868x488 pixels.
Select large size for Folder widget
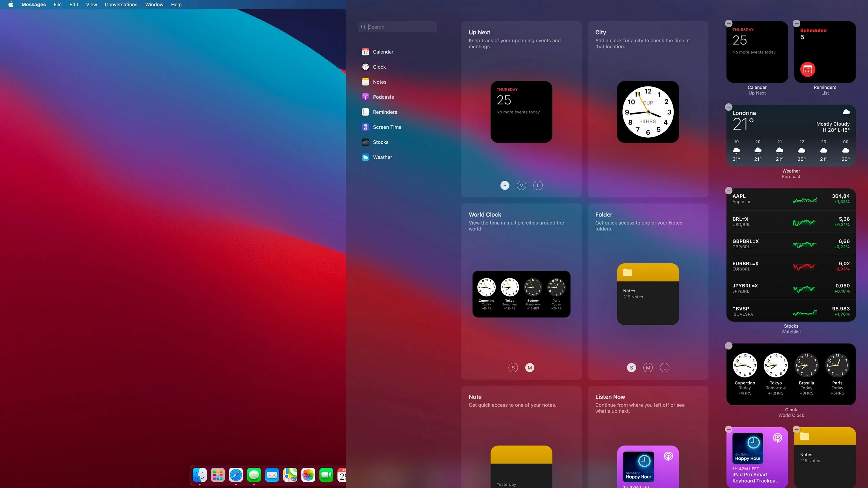[x=664, y=368]
